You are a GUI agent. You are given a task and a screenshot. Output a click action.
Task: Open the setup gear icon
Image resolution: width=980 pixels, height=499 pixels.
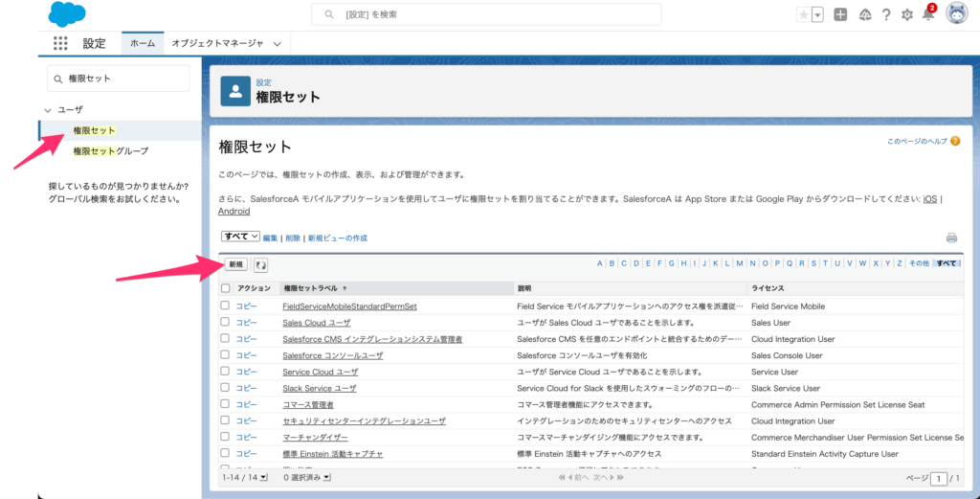[907, 15]
